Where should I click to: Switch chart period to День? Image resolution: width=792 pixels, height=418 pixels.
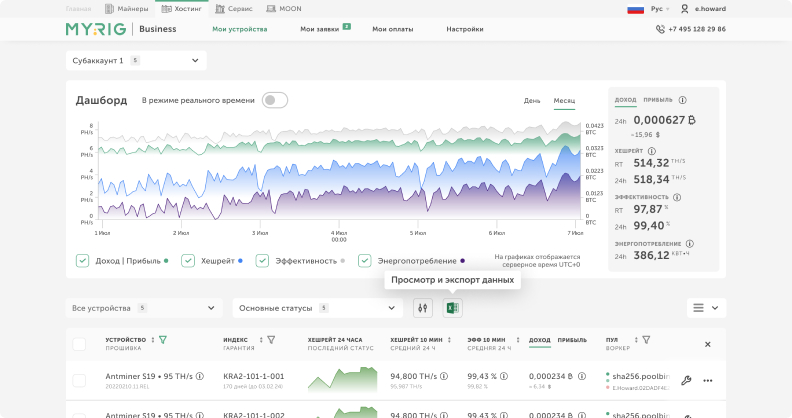click(532, 101)
